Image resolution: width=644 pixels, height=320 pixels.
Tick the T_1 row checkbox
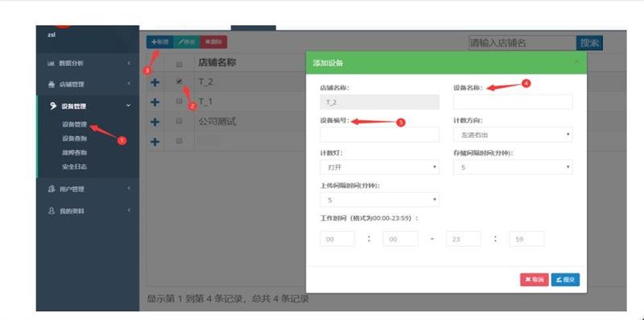[x=179, y=102]
